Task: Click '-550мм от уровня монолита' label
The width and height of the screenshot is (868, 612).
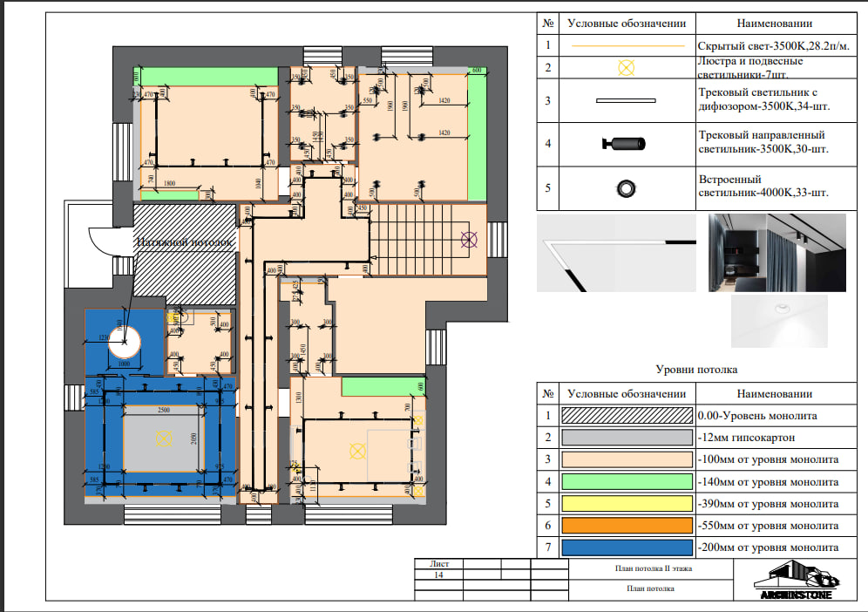Action: [768, 526]
